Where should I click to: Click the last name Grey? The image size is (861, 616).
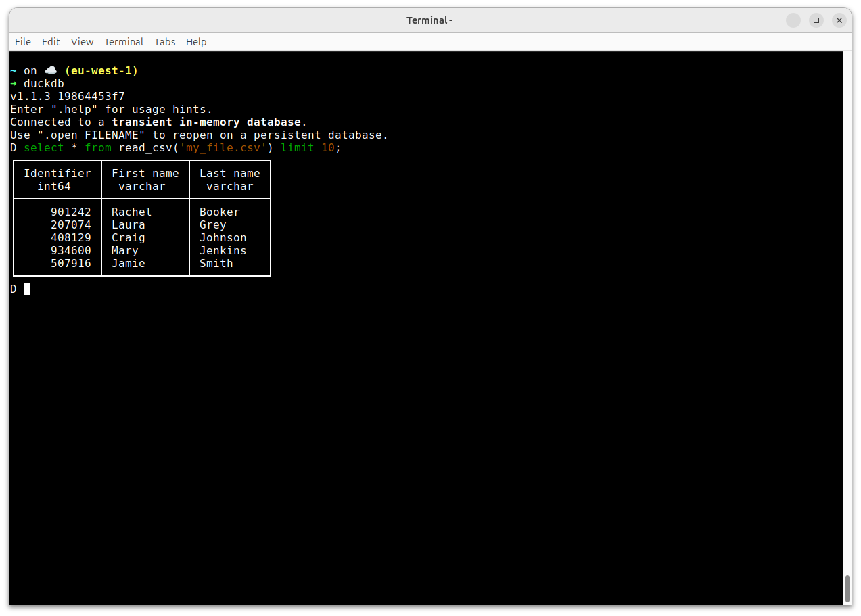[213, 224]
